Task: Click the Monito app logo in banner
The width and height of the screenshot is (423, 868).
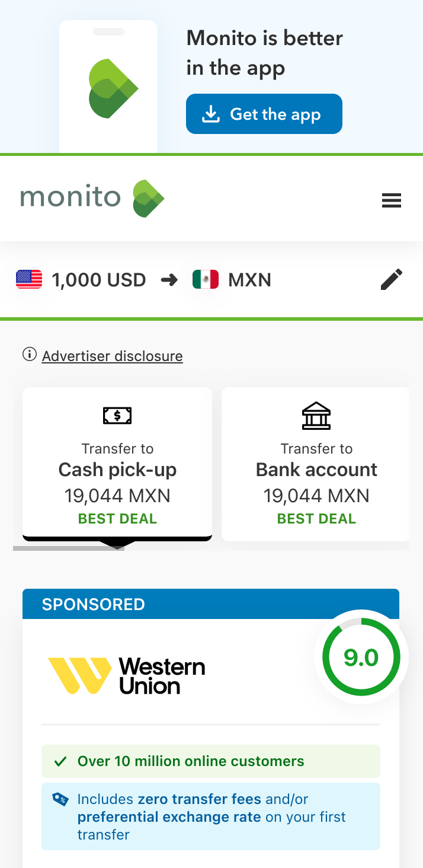Action: pos(113,88)
